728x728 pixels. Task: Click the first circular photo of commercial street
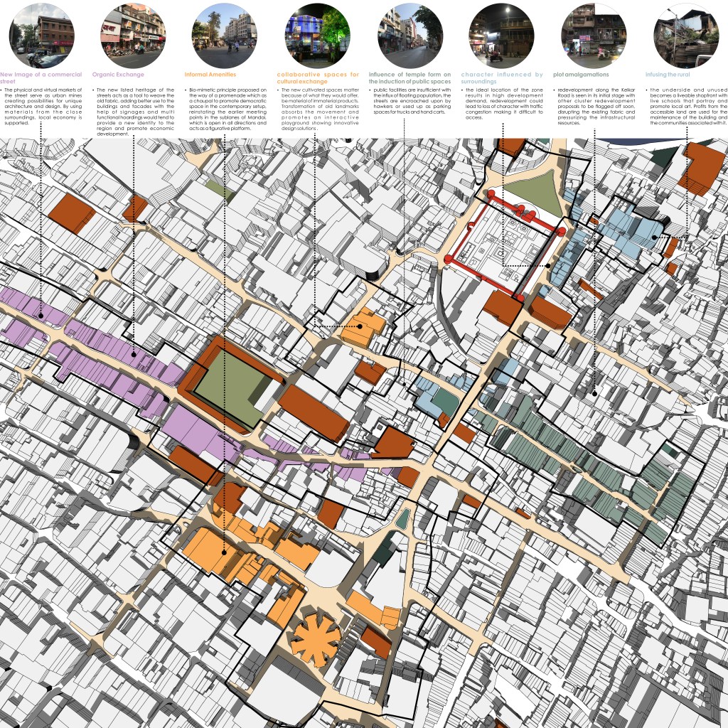[41, 36]
